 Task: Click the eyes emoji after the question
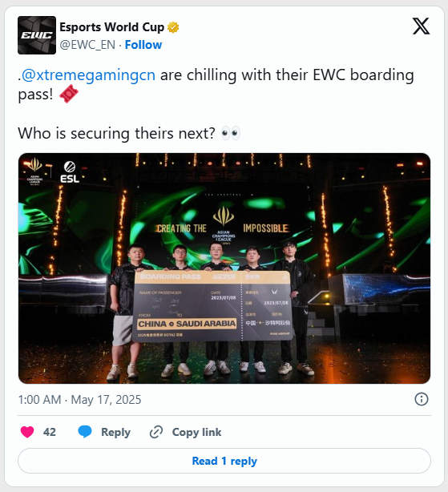point(231,133)
